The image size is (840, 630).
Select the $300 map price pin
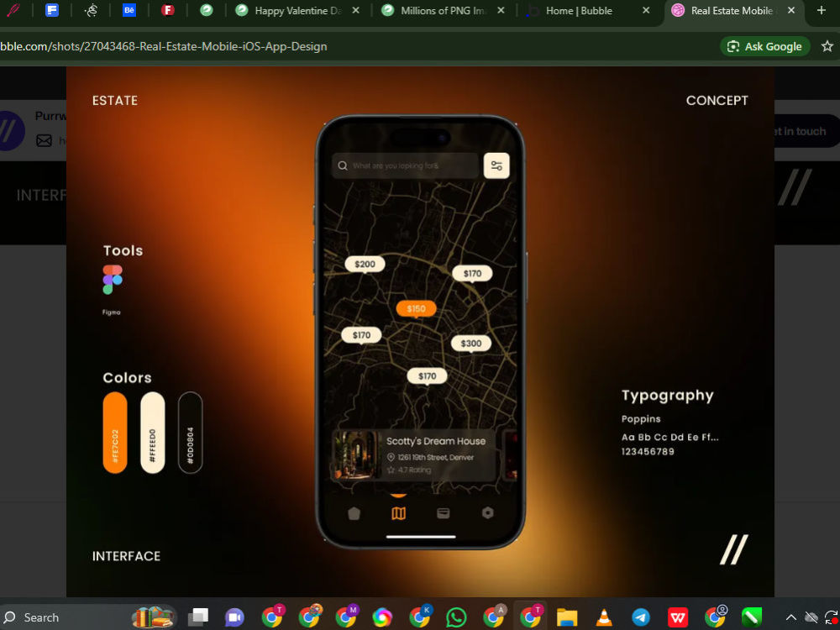pos(471,344)
